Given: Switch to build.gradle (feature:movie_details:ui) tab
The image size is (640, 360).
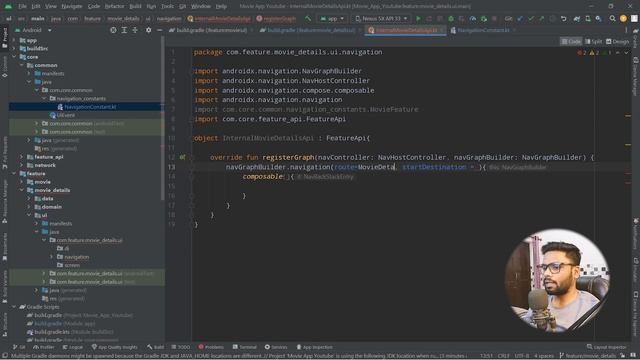Looking at the screenshot, I should 311,30.
